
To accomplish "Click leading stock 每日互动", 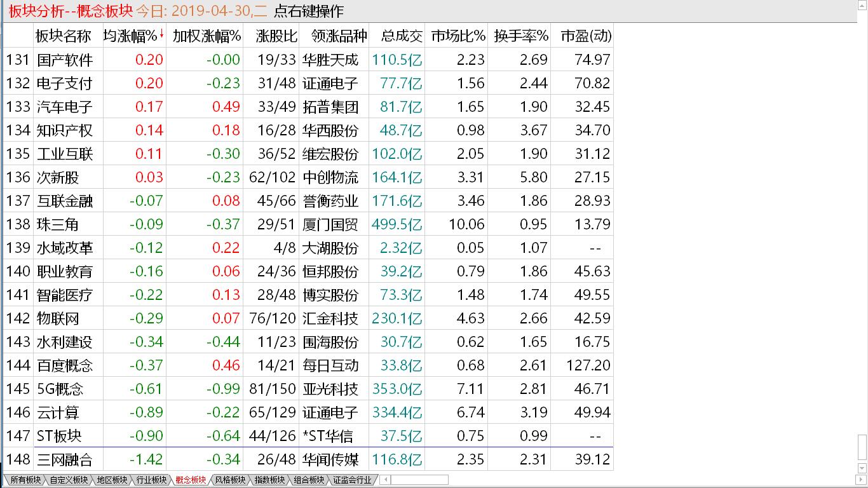I will click(330, 365).
